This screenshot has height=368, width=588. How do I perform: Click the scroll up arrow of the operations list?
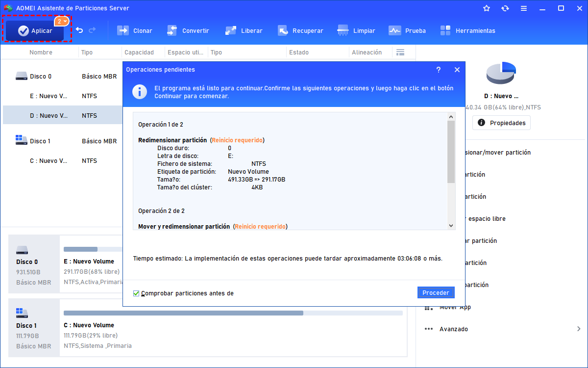(451, 116)
